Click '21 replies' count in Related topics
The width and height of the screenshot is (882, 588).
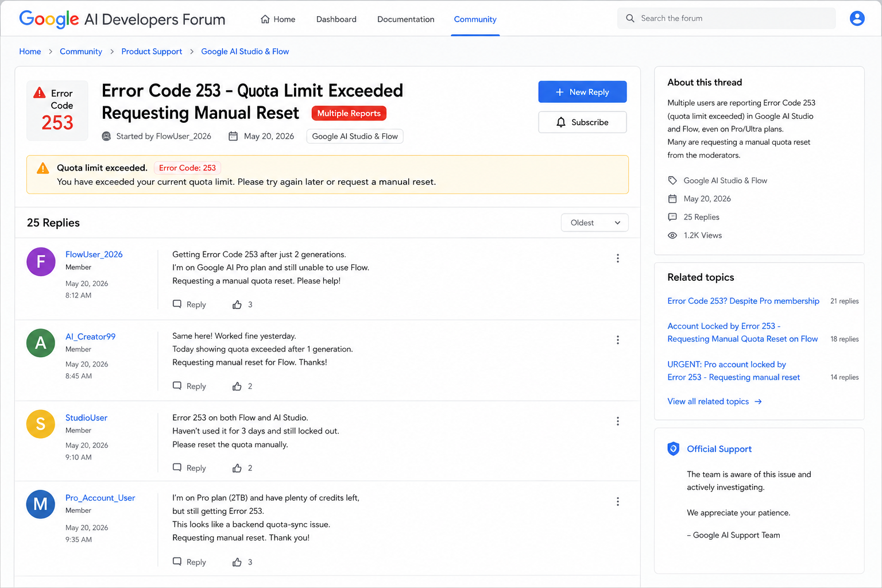coord(844,301)
